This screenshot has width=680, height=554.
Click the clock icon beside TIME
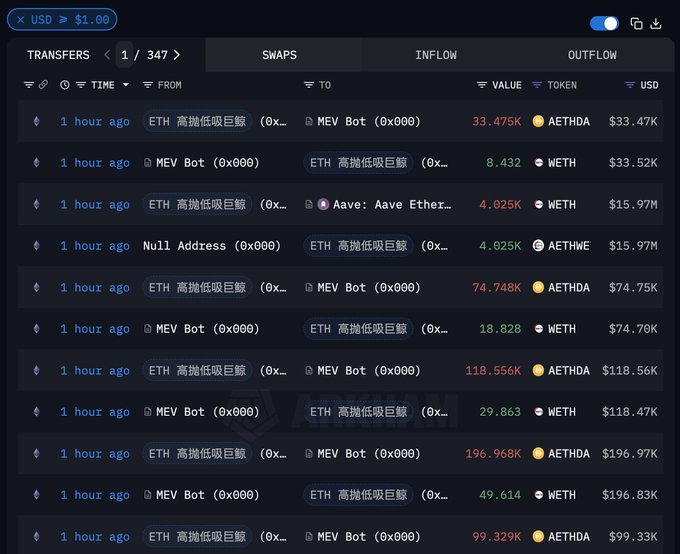coord(65,85)
